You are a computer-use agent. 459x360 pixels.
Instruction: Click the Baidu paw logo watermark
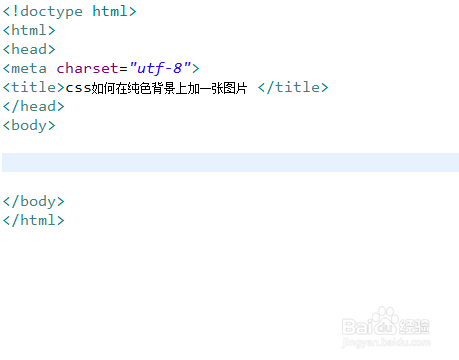coord(385,321)
